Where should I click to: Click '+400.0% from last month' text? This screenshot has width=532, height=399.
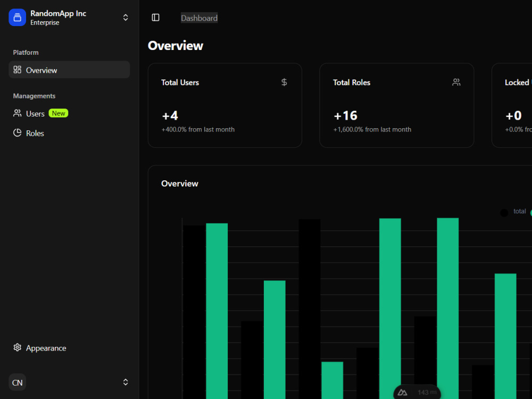[198, 130]
